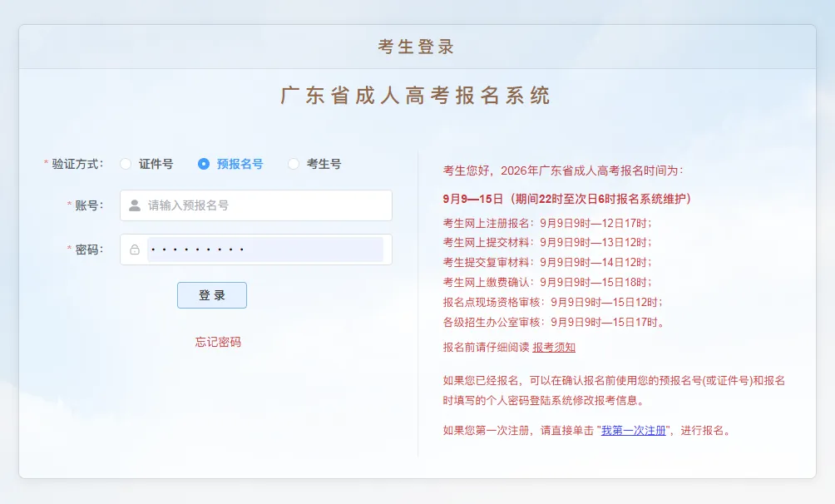Click the 我第一次注册 link
The image size is (835, 504).
pyautogui.click(x=634, y=431)
